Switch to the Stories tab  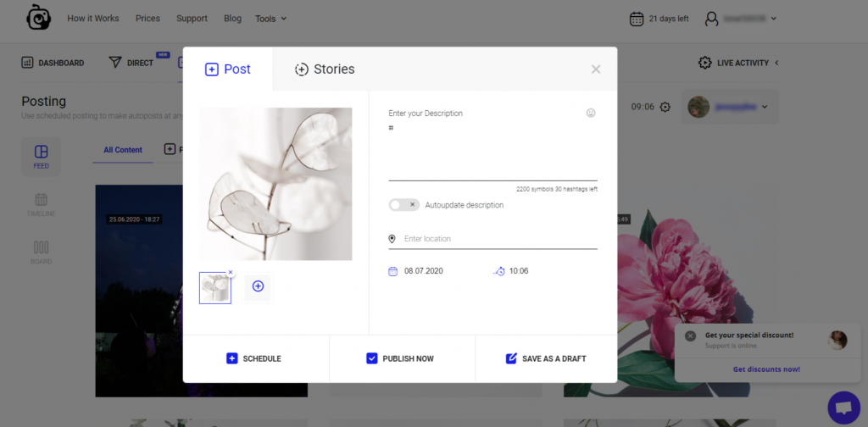324,69
